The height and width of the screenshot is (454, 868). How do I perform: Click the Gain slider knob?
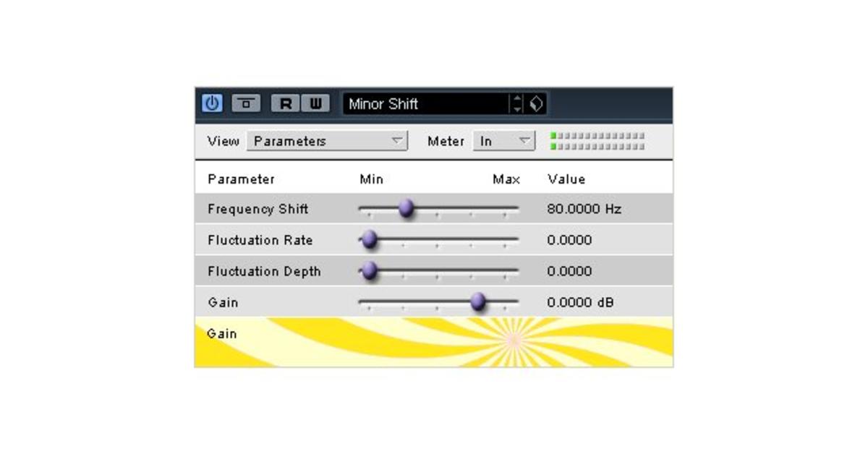point(477,302)
